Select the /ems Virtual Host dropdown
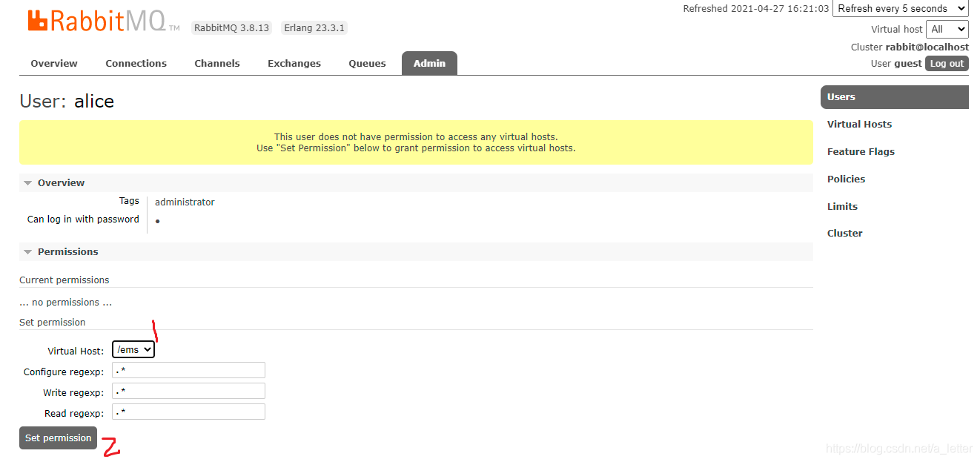Image resolution: width=980 pixels, height=462 pixels. (x=133, y=349)
